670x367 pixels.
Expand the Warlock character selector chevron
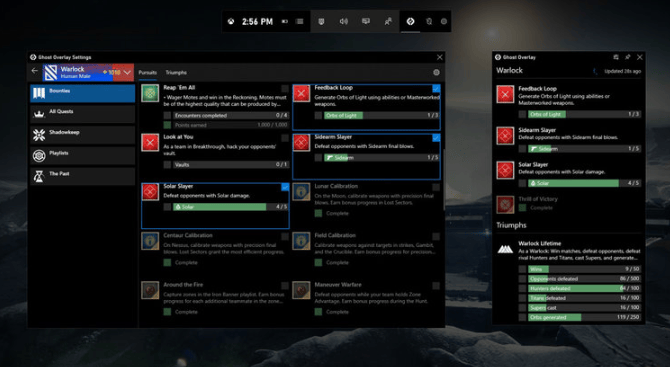pos(127,72)
